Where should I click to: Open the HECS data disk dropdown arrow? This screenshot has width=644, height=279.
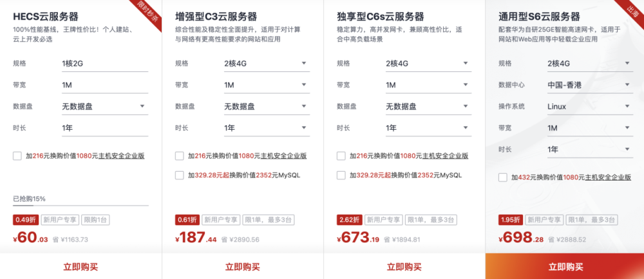click(142, 106)
